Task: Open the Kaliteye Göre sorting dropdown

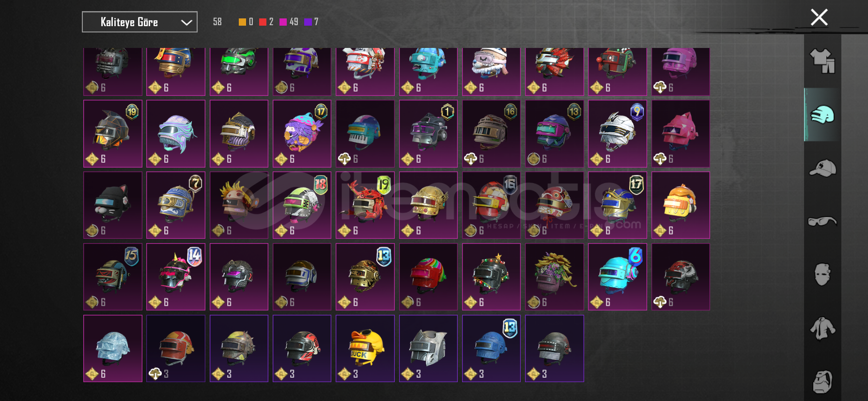Action: (x=139, y=22)
